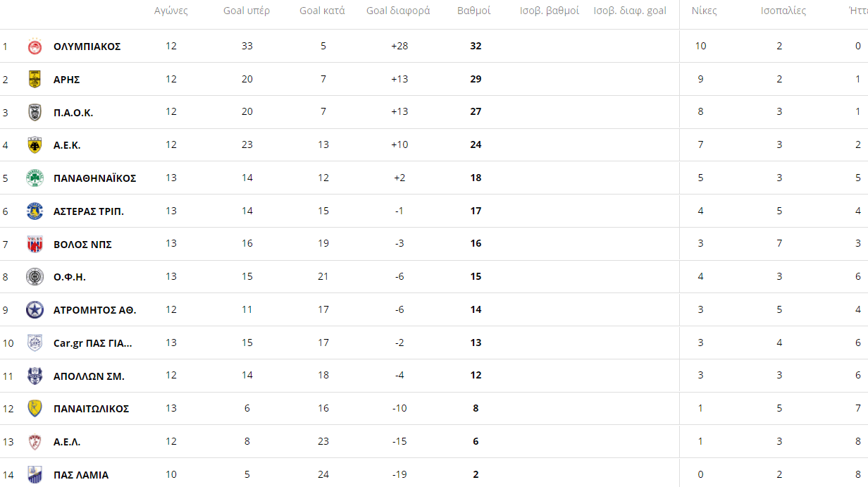The height and width of the screenshot is (487, 868).
Task: Select the Π.Α.Ο.Κ. team badge
Action: (35, 112)
